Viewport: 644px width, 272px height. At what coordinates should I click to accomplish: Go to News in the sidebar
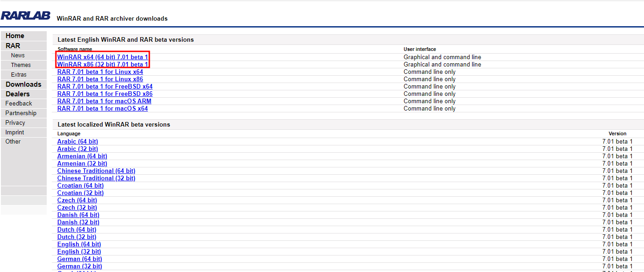[x=18, y=56]
